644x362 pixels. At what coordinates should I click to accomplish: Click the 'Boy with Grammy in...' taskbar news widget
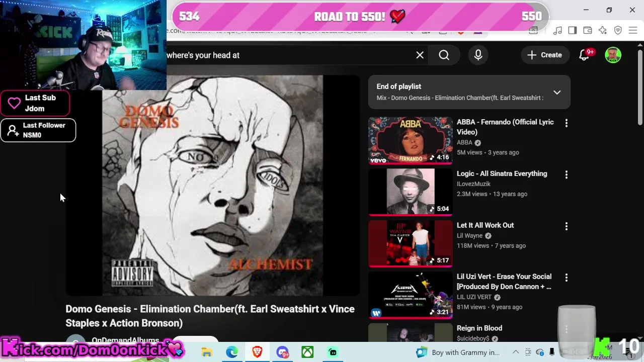(458, 352)
